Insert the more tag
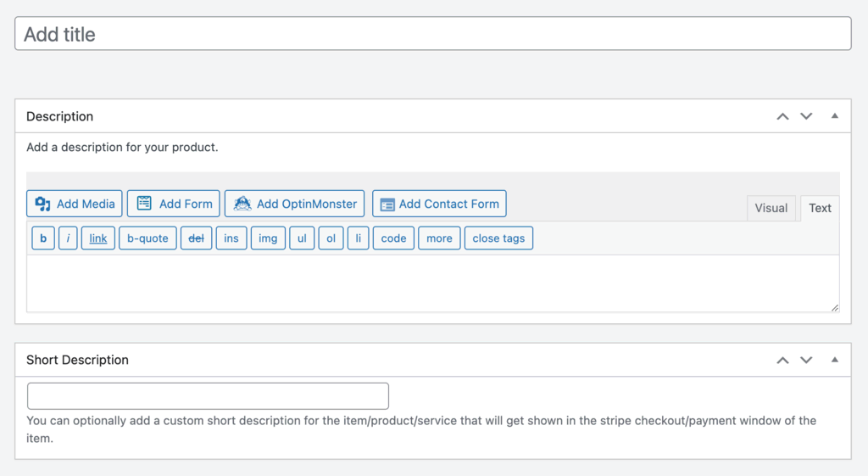Viewport: 868px width, 476px height. pyautogui.click(x=440, y=238)
